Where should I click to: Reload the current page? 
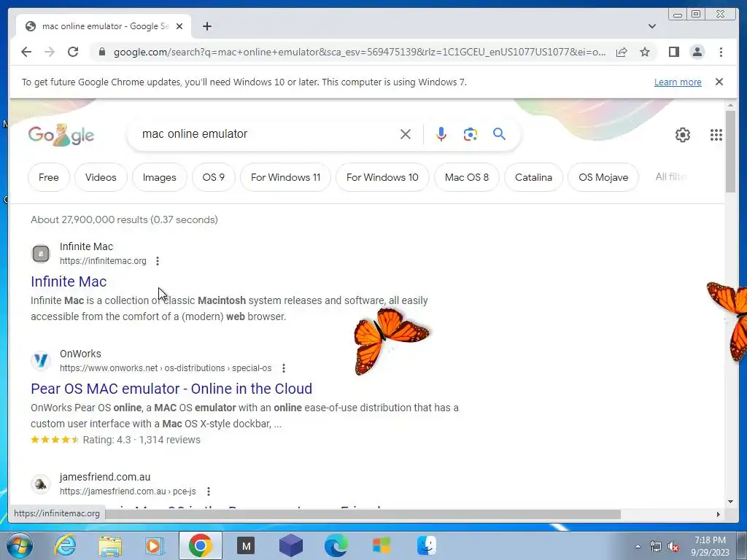pyautogui.click(x=73, y=52)
